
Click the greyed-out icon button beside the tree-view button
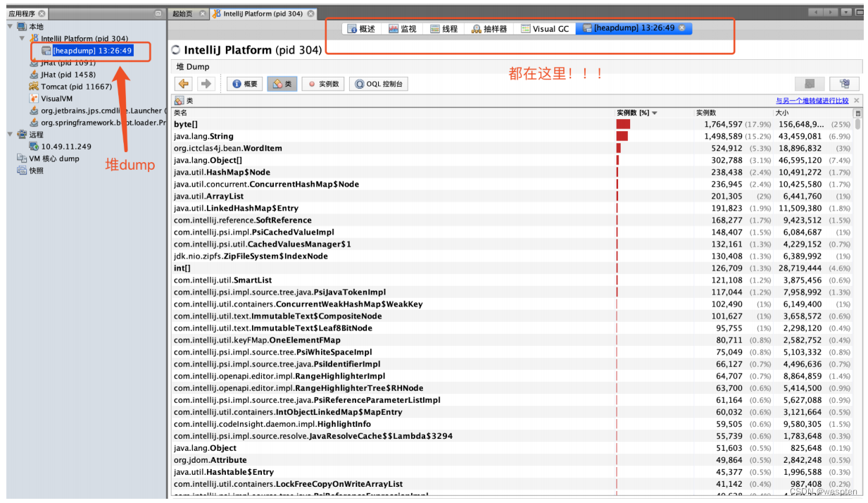[x=809, y=84]
